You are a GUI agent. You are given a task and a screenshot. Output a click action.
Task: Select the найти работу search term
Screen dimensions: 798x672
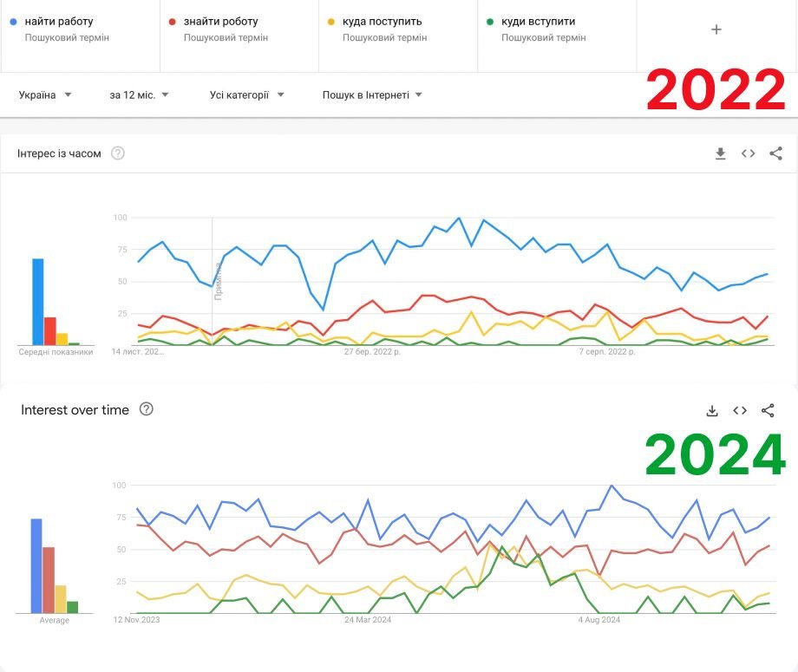(59, 21)
